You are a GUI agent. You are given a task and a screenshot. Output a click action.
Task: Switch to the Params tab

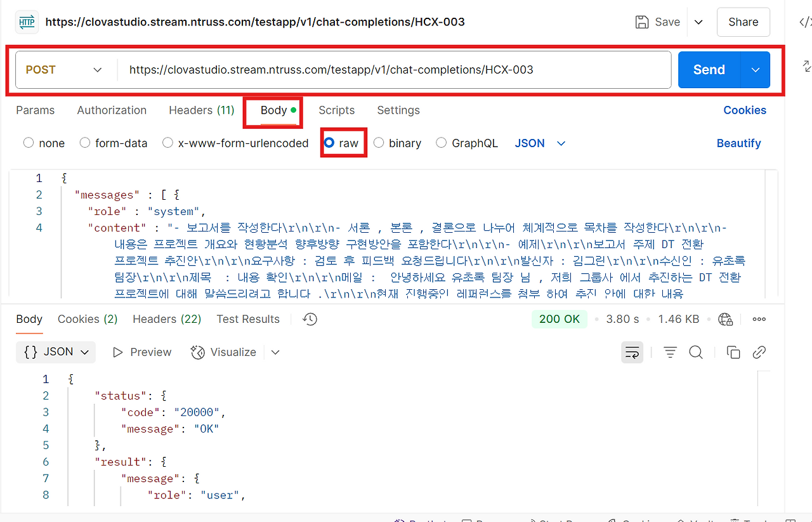[36, 110]
